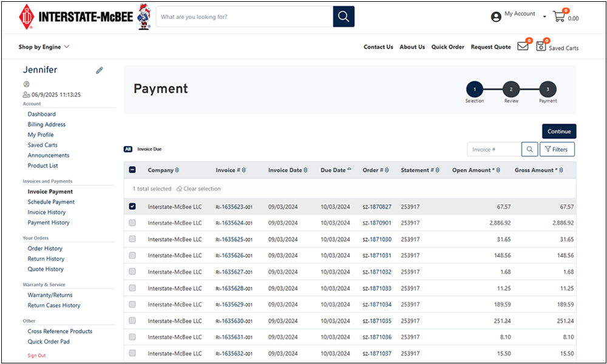Sort by Invoice Date column arrows
Image resolution: width=607 pixels, height=364 pixels.
coord(306,170)
